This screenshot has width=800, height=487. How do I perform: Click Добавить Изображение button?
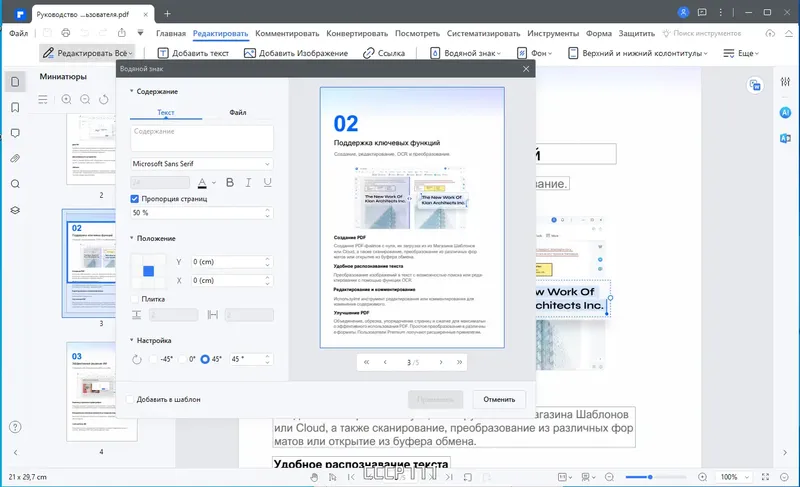click(x=296, y=53)
